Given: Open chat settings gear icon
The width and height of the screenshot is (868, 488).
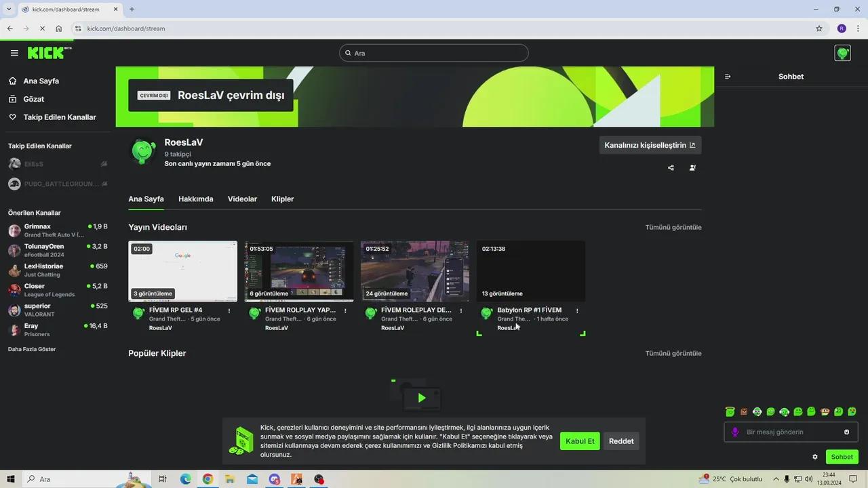Looking at the screenshot, I should 815,457.
